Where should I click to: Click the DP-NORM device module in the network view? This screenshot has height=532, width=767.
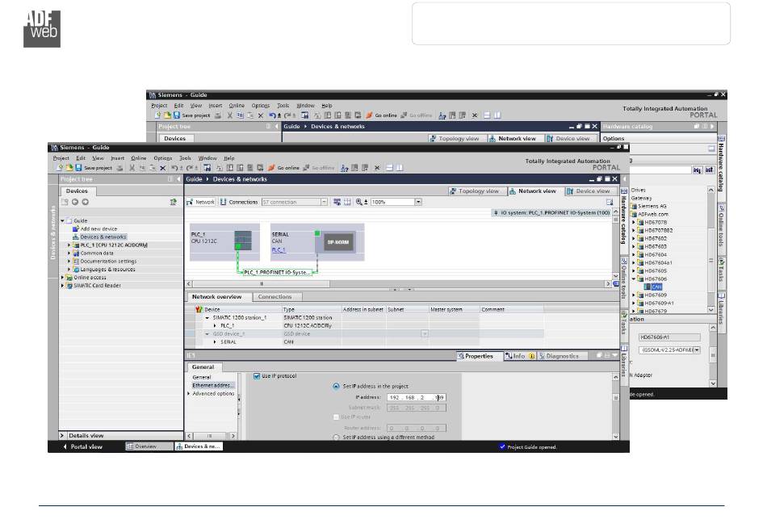click(x=338, y=242)
